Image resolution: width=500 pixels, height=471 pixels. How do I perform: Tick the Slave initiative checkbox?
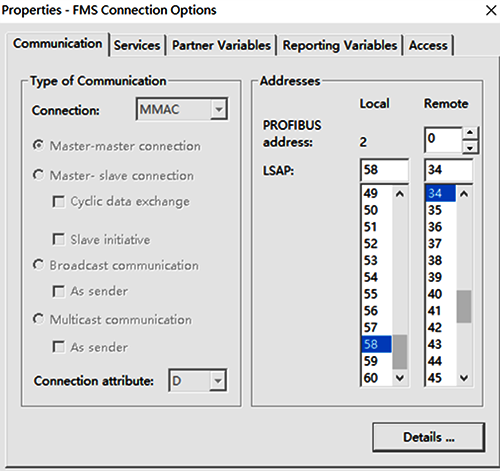click(59, 239)
